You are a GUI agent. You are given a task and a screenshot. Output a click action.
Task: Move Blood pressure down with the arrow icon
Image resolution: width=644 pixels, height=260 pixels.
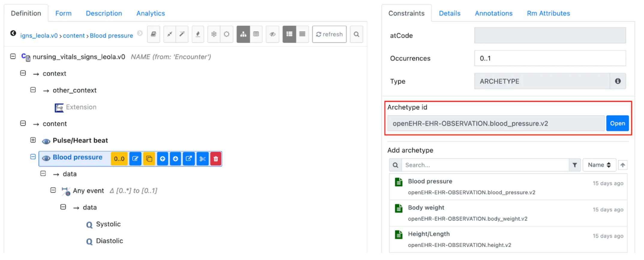(176, 159)
